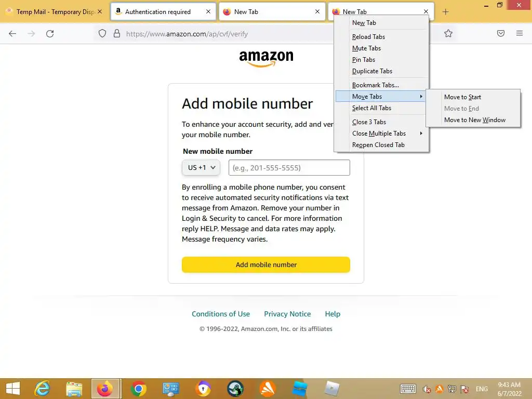
Task: Open Conditions of Use link
Action: (221, 314)
